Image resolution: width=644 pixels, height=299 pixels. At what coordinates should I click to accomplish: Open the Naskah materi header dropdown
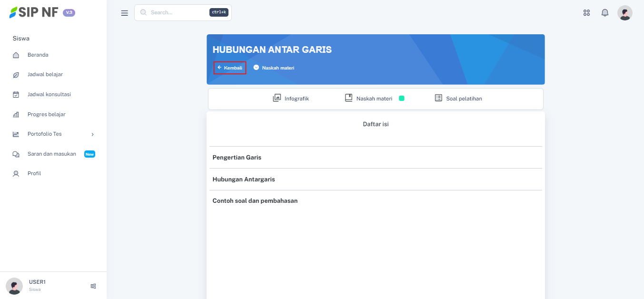tap(274, 68)
